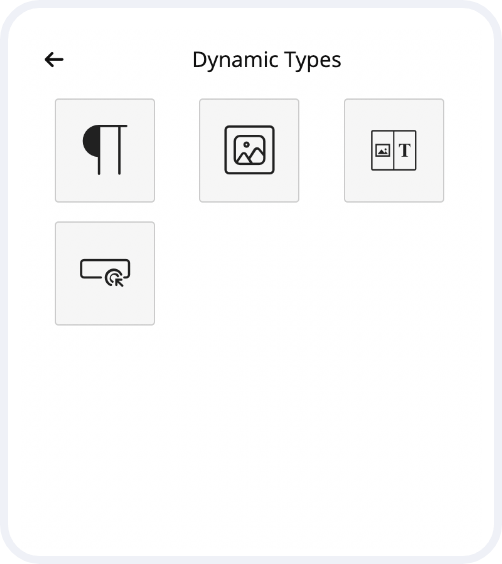
Task: Open the first tile in grid
Action: click(105, 150)
